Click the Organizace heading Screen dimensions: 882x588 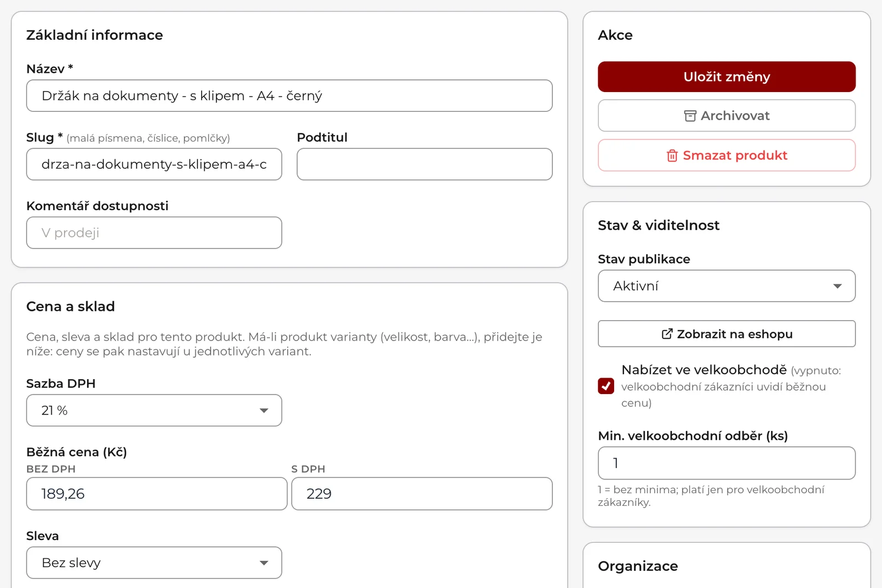[x=638, y=567]
